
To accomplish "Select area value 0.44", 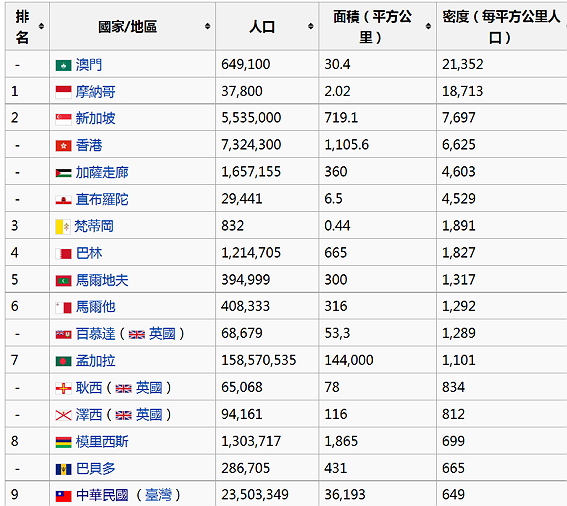I will [x=337, y=226].
